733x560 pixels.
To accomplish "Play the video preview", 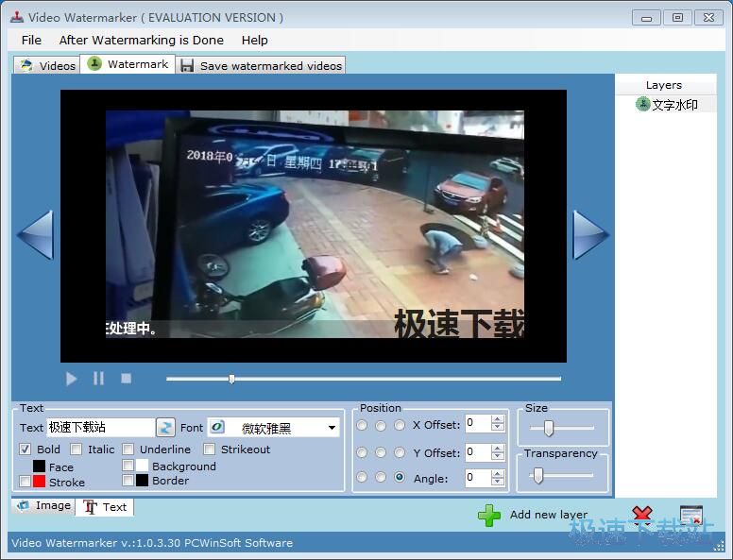I will click(71, 379).
